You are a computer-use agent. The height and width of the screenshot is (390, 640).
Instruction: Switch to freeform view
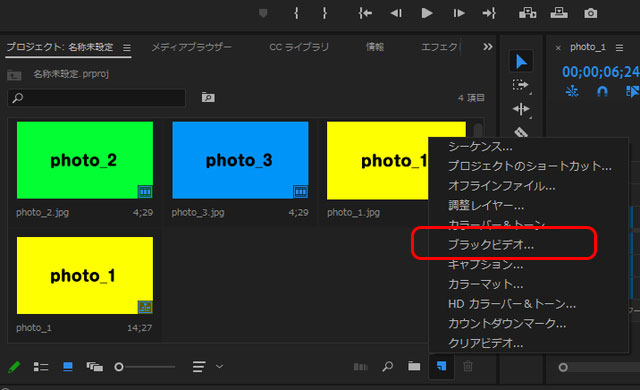(95, 367)
